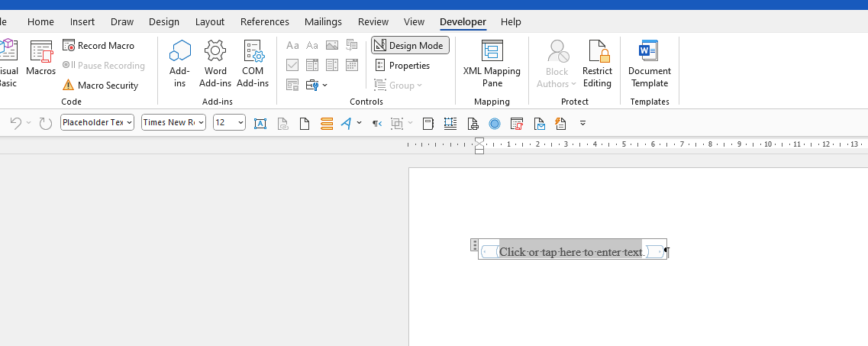Click the lightning bolt document icon
Viewport: 868px width, 346px height.
coord(560,124)
